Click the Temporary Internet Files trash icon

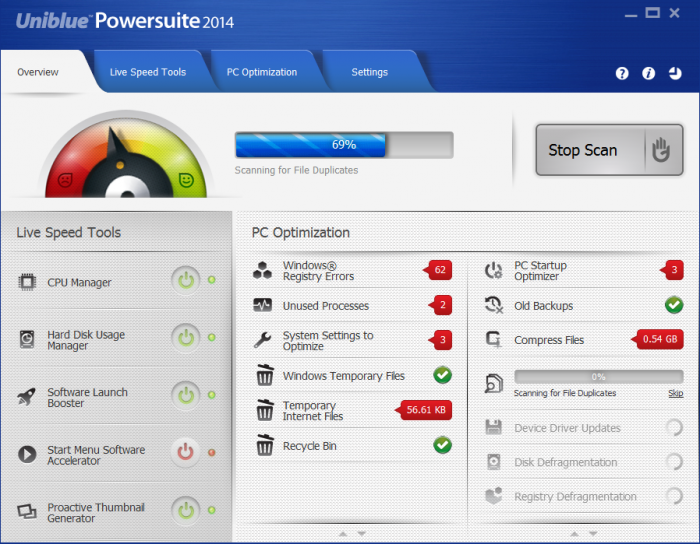click(265, 410)
